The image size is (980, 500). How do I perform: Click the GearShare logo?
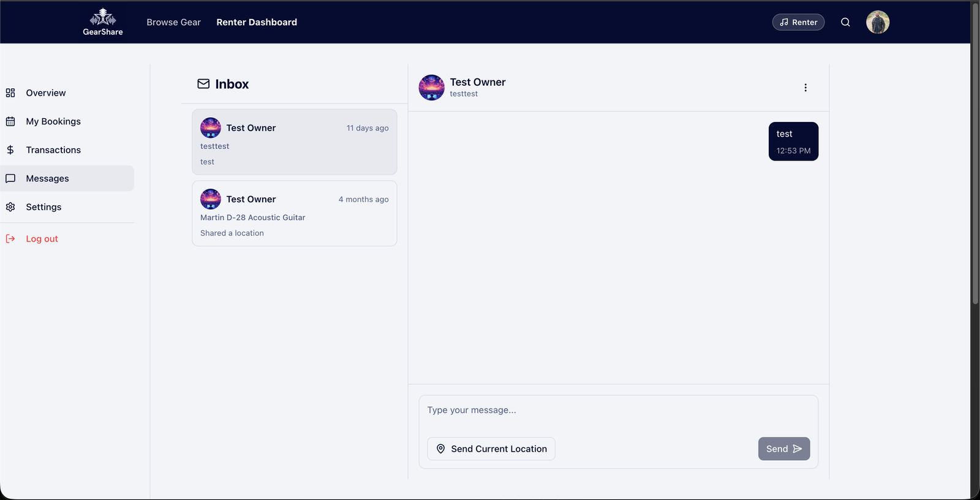pyautogui.click(x=103, y=22)
